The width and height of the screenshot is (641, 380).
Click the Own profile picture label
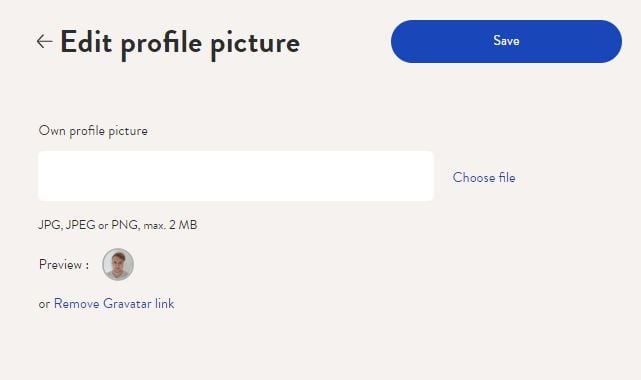click(93, 131)
